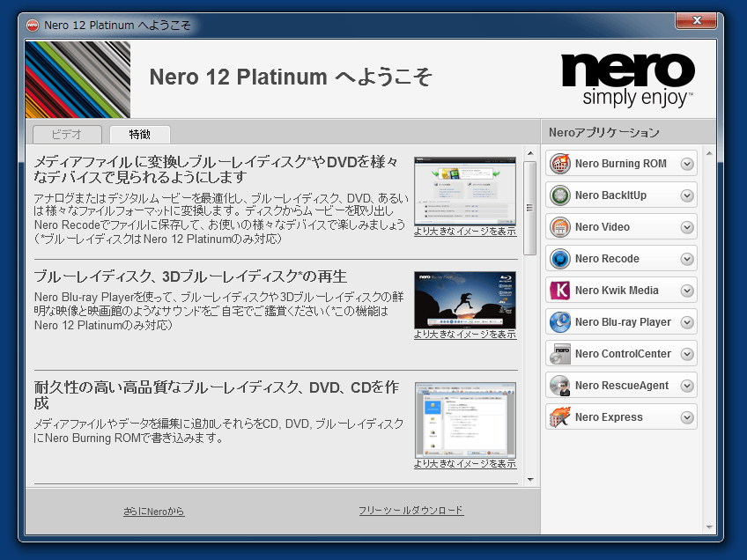Screen dimensions: 747x560
Task: Expand Nero Burning ROM details arrow
Action: (687, 164)
